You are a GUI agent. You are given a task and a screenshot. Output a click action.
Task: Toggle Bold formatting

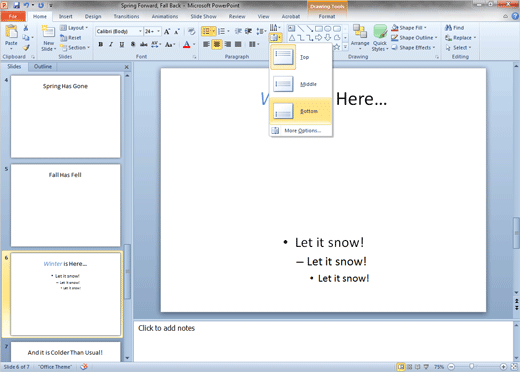[101, 44]
